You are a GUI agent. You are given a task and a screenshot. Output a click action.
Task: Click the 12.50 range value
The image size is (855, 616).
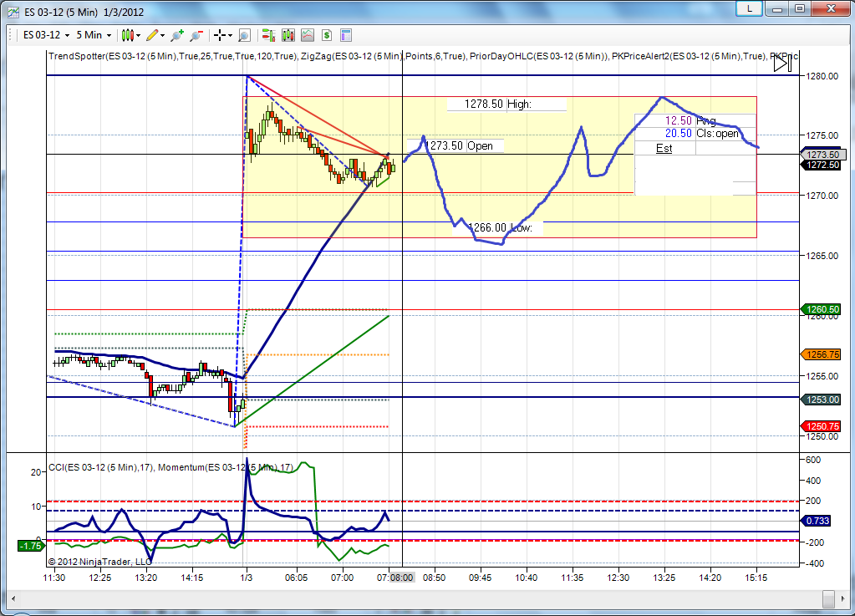tap(679, 120)
